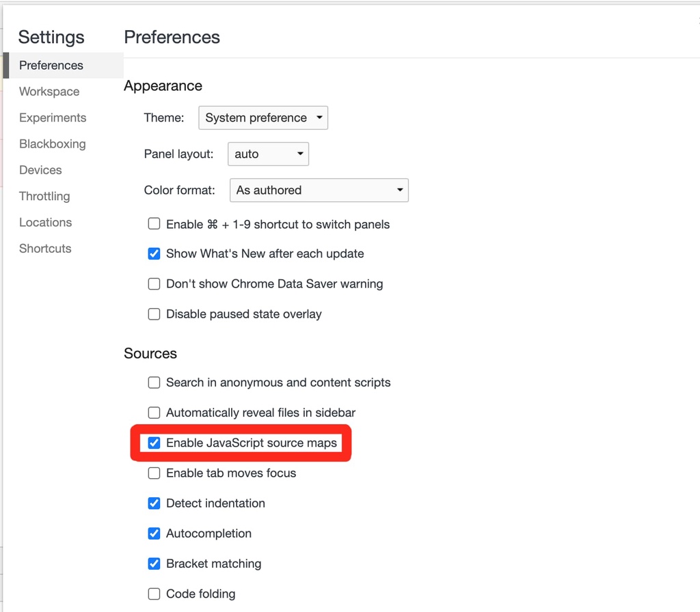
Task: Enable Code folding
Action: coord(154,594)
